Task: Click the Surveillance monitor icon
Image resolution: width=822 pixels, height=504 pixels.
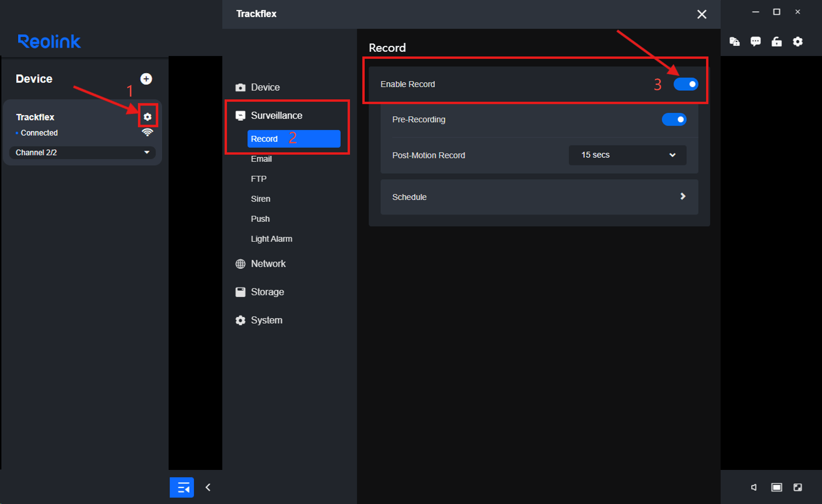Action: [x=241, y=115]
